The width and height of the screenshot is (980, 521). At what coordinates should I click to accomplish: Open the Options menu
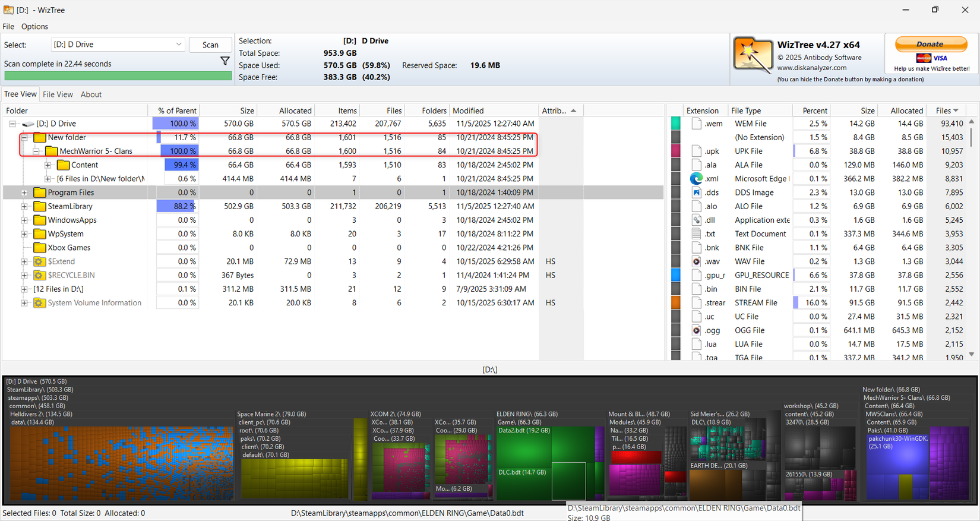[34, 27]
